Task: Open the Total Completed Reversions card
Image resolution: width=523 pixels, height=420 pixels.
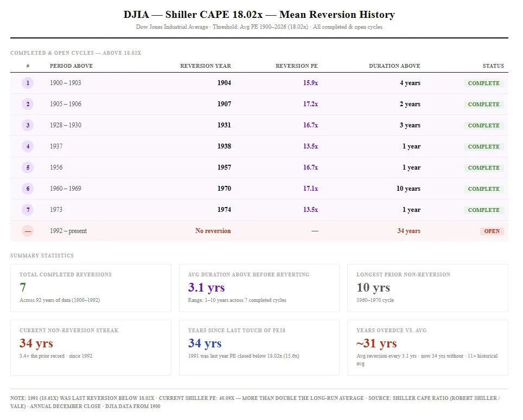Action: 91,288
